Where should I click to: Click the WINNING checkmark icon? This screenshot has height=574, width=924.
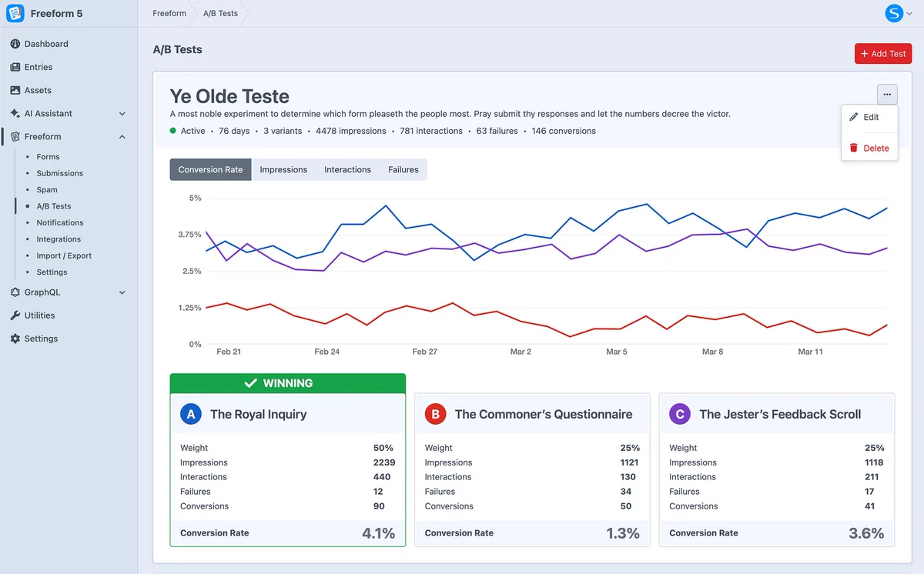pyautogui.click(x=250, y=382)
